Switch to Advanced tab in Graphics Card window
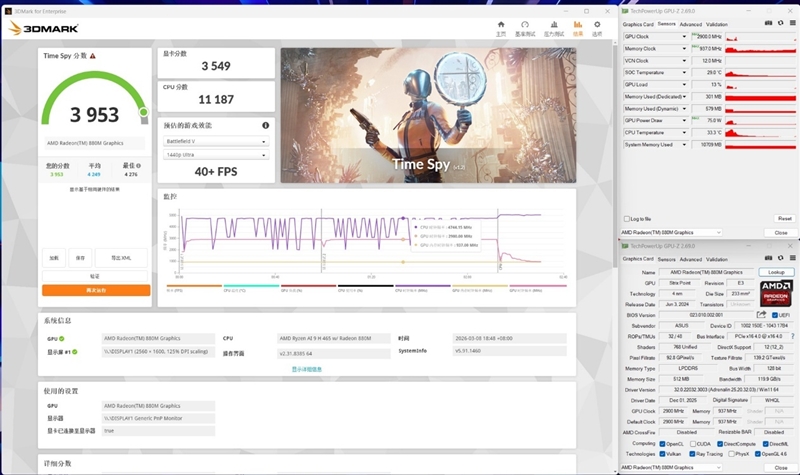Image resolution: width=800 pixels, height=475 pixels. point(690,259)
